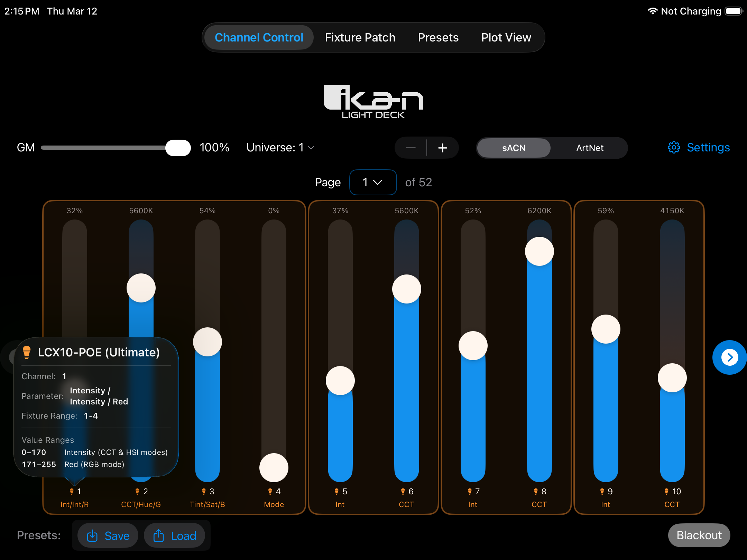Activate Blackout

pyautogui.click(x=699, y=535)
